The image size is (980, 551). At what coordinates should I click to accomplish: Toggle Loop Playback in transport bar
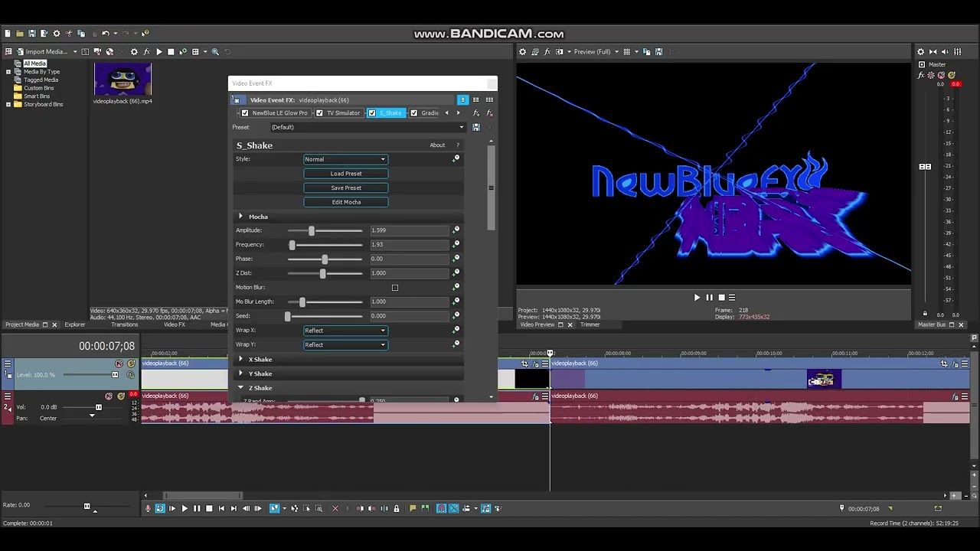160,508
